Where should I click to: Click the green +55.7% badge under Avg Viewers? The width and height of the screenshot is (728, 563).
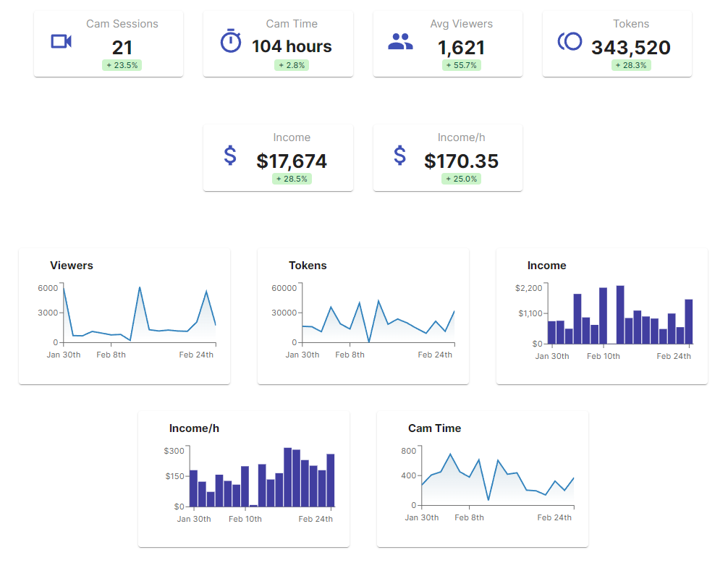click(x=461, y=65)
